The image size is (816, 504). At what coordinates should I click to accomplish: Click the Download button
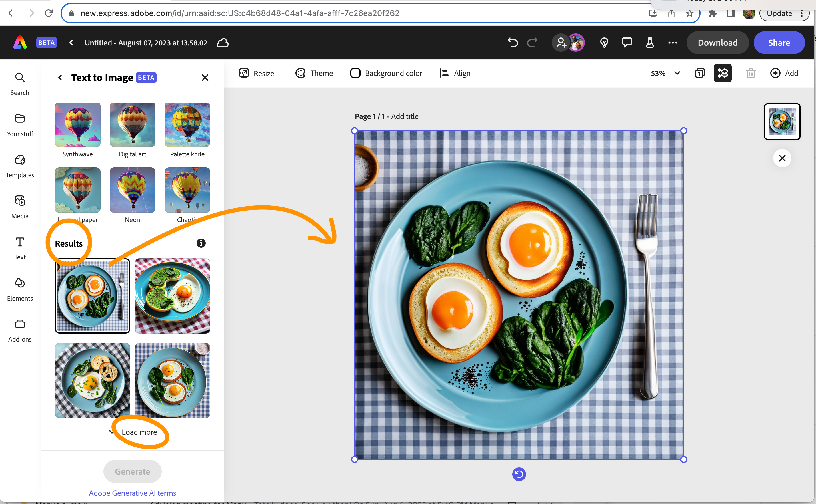click(x=717, y=43)
